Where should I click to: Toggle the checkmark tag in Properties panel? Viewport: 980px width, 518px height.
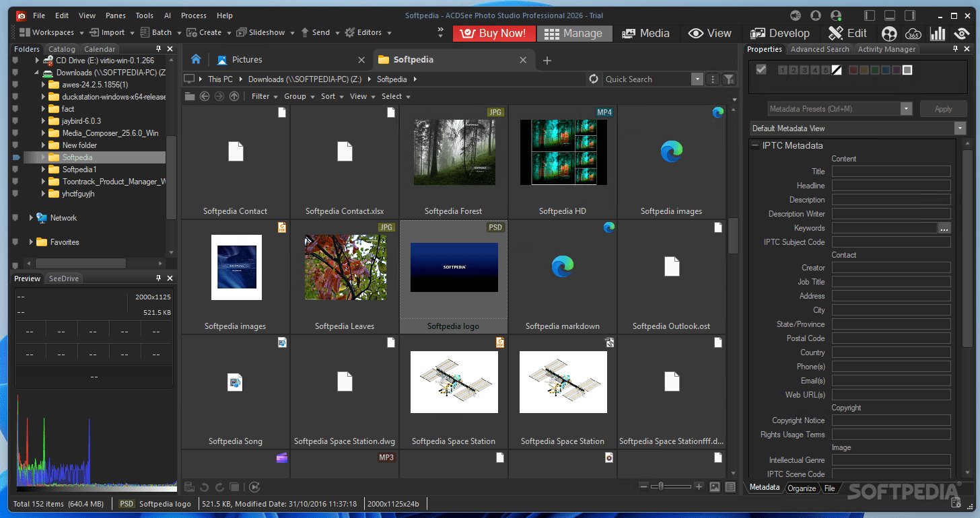point(761,69)
